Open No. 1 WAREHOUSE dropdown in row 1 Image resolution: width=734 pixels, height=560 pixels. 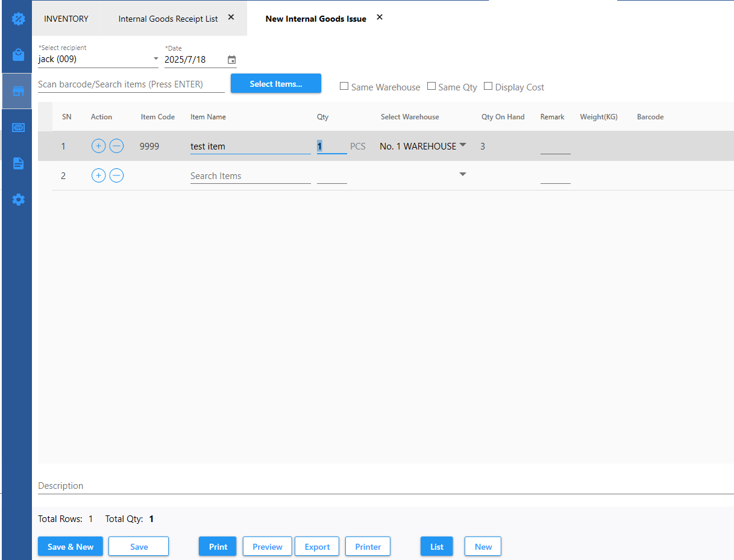[x=462, y=145]
